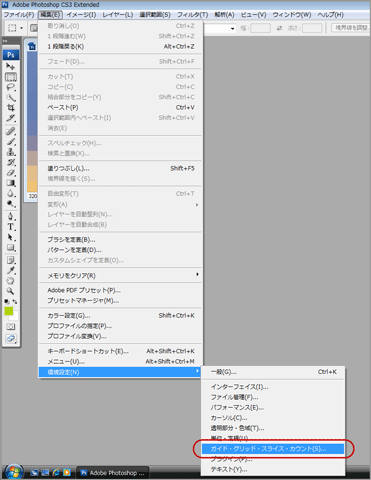Select the Zoom tool
The width and height of the screenshot is (371, 480).
click(11, 291)
